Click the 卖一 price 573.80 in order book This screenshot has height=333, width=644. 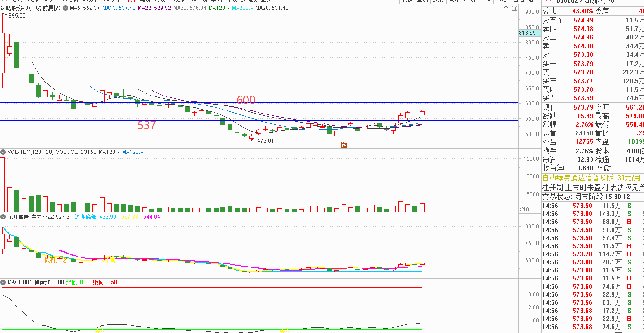click(x=583, y=55)
